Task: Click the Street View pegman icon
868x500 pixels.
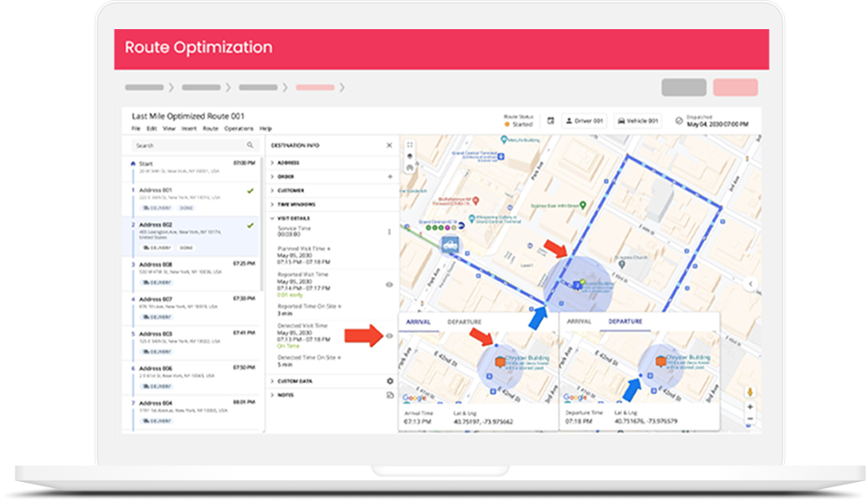Action: tap(751, 393)
